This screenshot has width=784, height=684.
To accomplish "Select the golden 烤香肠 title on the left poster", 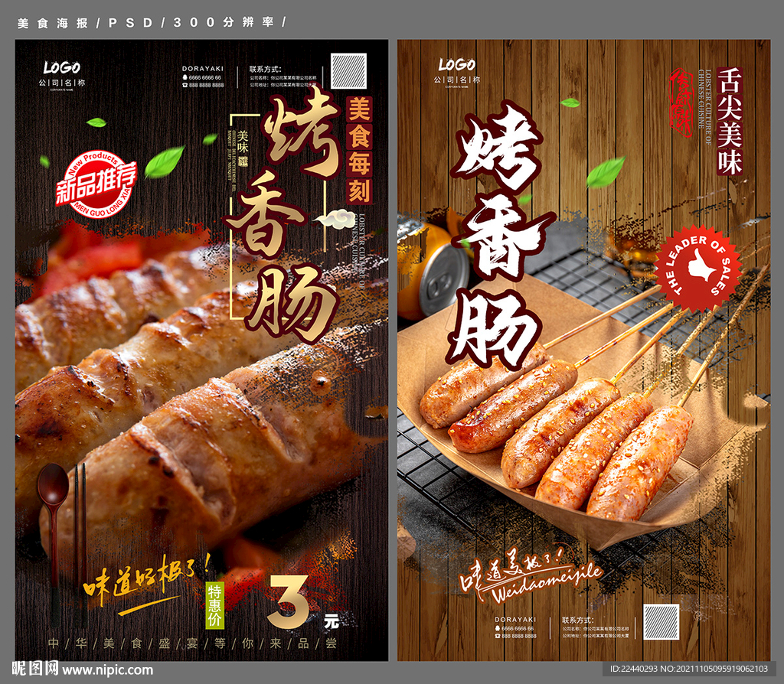I will [x=283, y=215].
